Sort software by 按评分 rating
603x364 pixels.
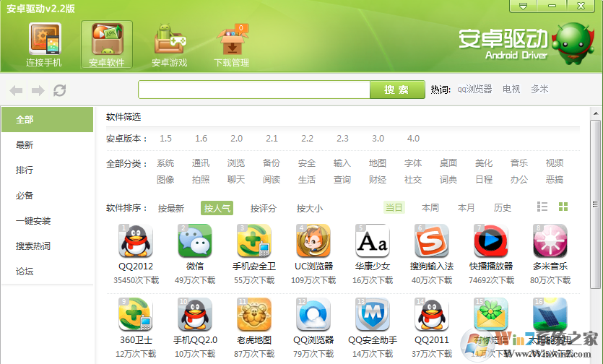pyautogui.click(x=264, y=208)
